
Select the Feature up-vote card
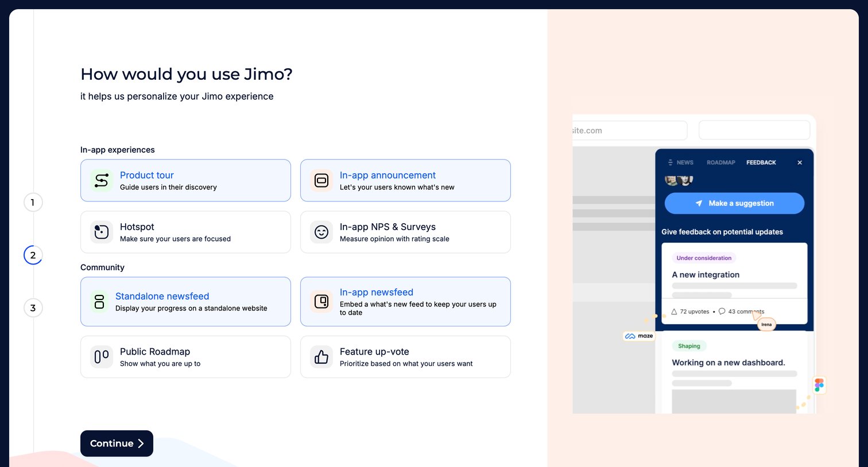tap(405, 357)
